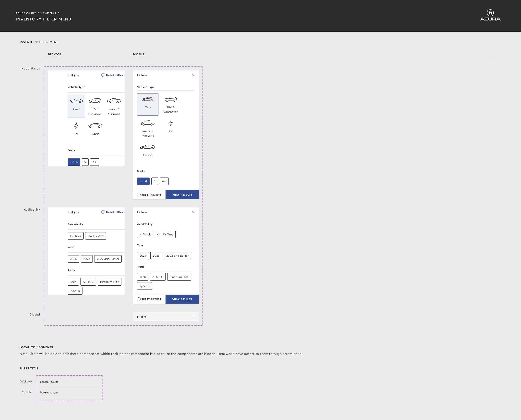Pick Trucks & Minivans in the mobile filter
This screenshot has height=420, width=521.
click(148, 128)
